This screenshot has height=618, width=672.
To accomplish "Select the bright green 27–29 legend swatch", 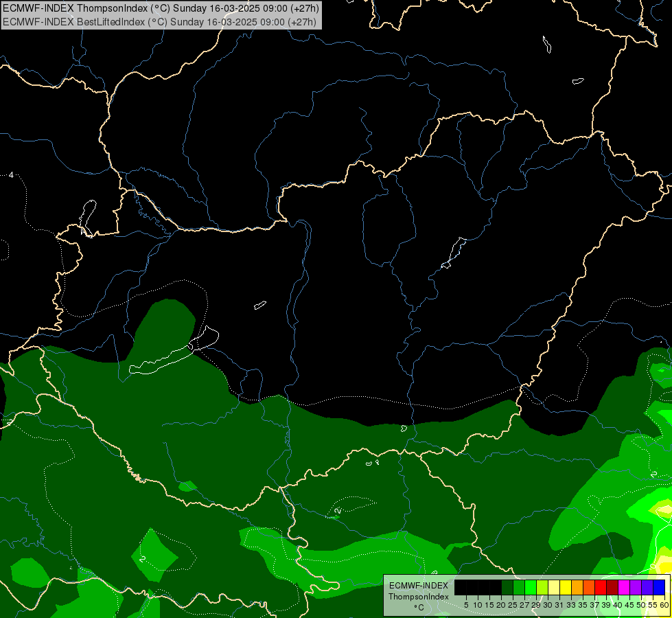I will pyautogui.click(x=531, y=587).
